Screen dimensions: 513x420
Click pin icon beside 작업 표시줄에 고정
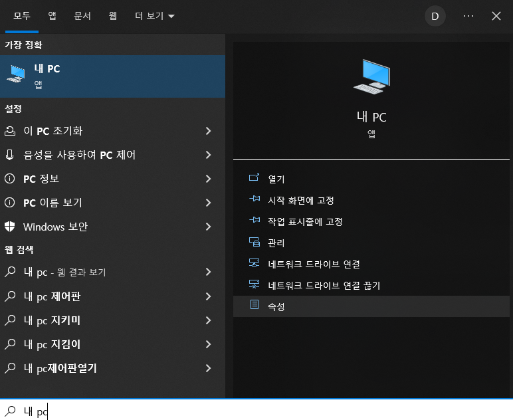coord(255,220)
